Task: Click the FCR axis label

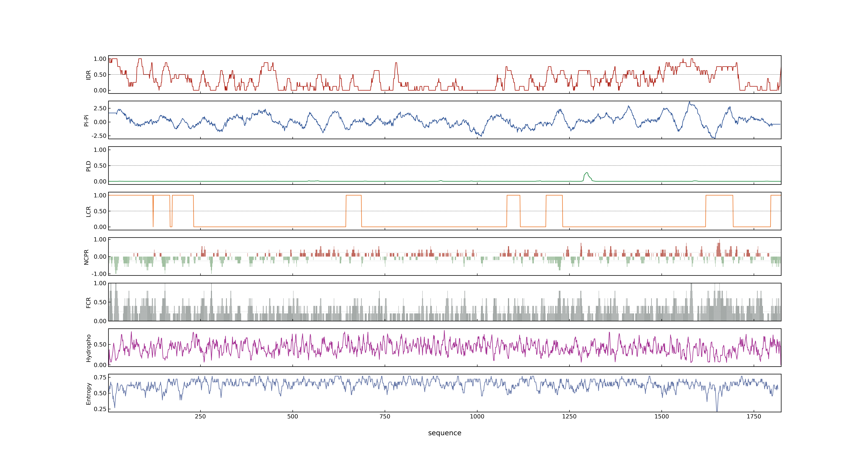Action: pos(88,302)
